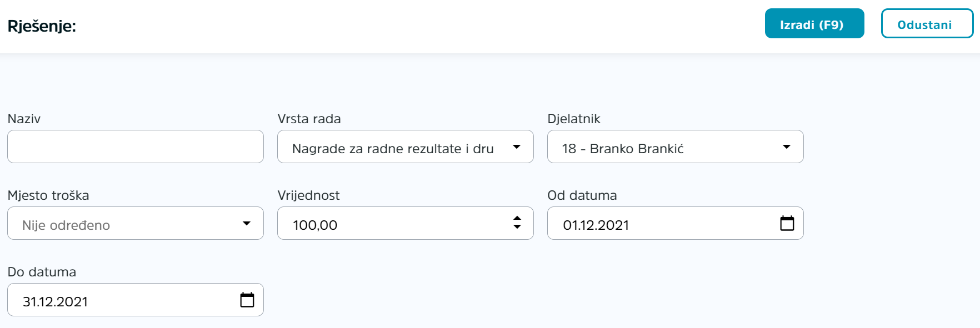The height and width of the screenshot is (328, 980).
Task: Open the '18 - Branko Brankić' employee list
Action: (676, 147)
